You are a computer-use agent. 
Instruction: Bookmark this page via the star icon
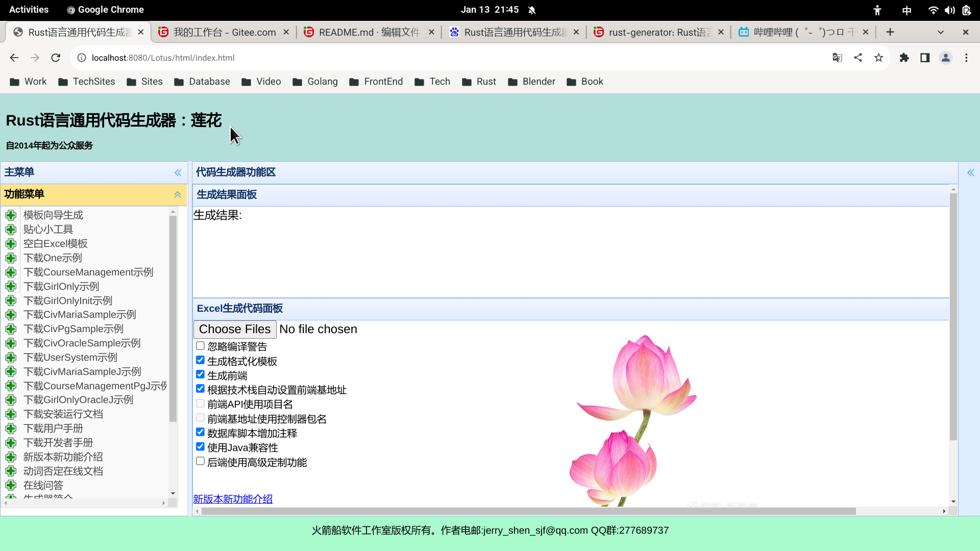878,58
